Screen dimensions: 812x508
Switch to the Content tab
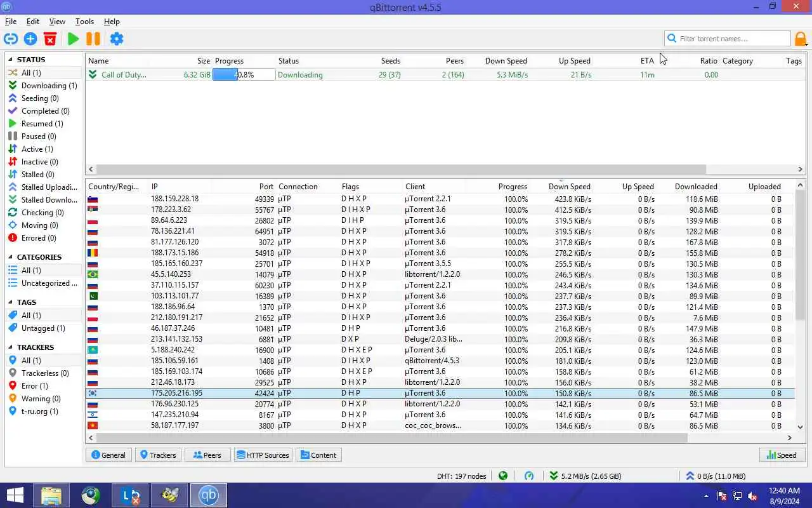pos(318,455)
